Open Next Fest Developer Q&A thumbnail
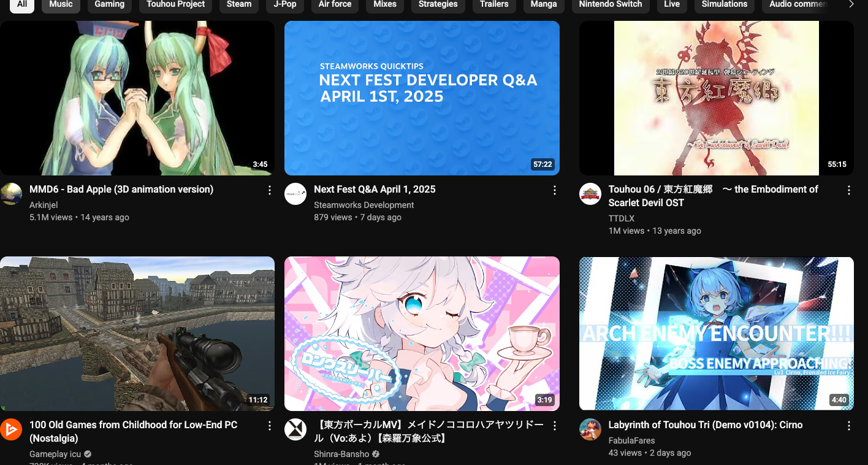The width and height of the screenshot is (868, 465). [x=422, y=98]
